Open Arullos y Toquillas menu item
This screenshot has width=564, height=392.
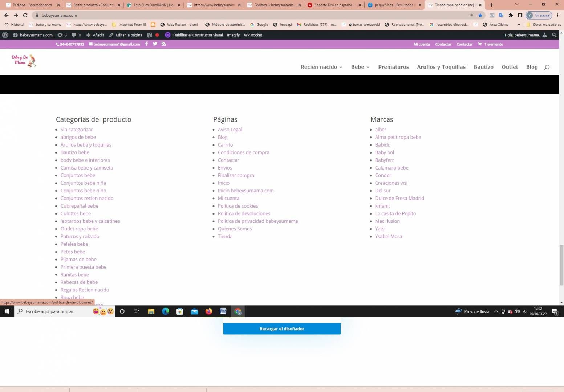441,67
